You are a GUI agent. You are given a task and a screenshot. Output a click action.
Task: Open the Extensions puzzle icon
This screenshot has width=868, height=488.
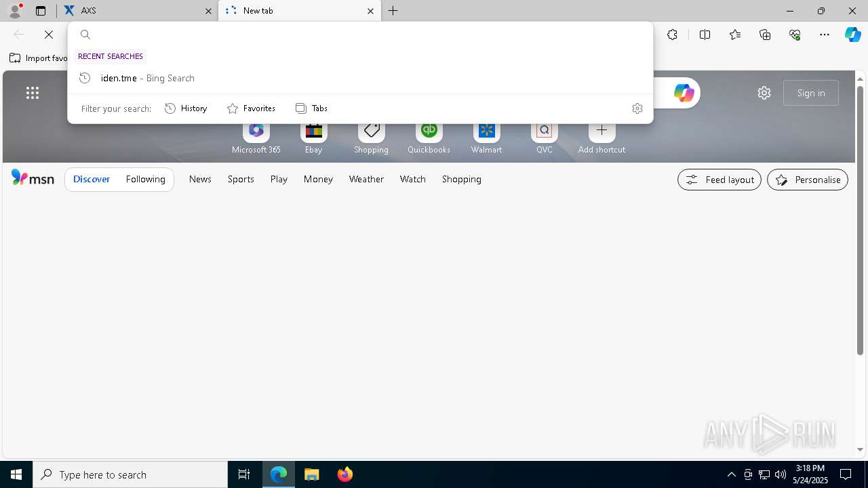(672, 35)
